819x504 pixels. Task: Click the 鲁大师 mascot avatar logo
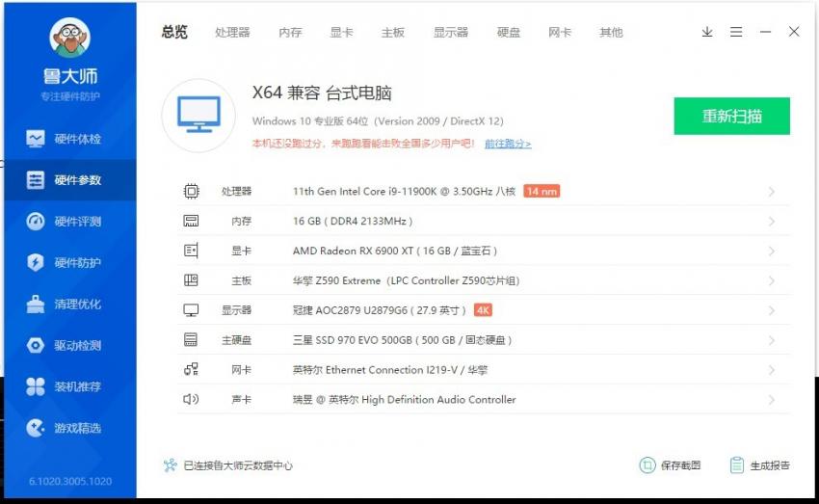70,38
